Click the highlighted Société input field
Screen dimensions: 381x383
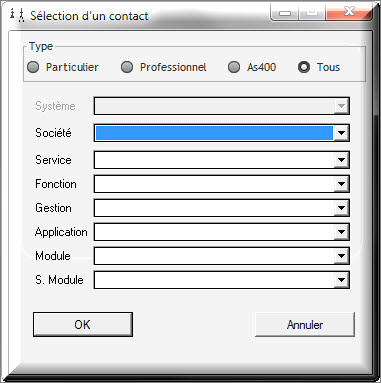pos(214,133)
